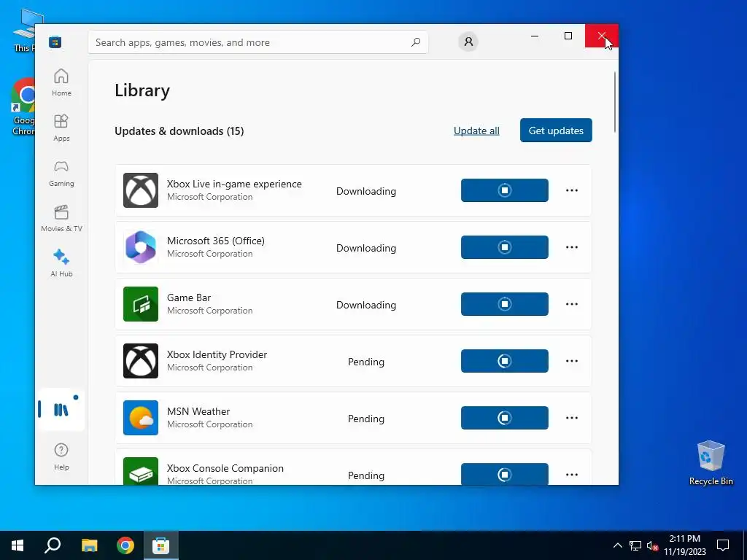747x560 pixels.
Task: Minimize the Microsoft Store window
Action: (535, 36)
